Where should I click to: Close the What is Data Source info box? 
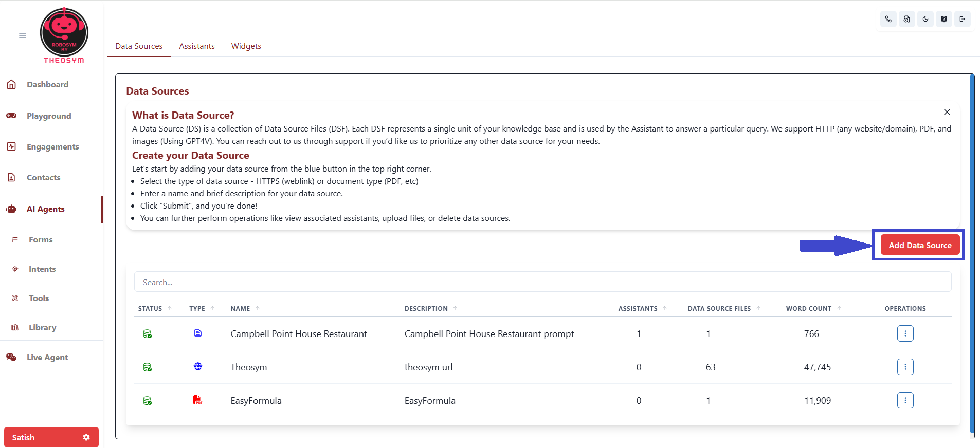pos(947,112)
